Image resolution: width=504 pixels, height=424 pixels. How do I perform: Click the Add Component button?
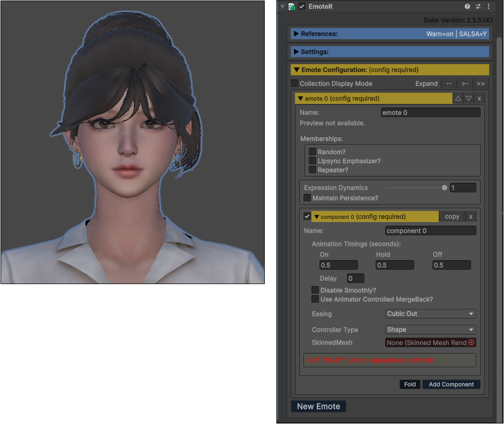(x=451, y=384)
